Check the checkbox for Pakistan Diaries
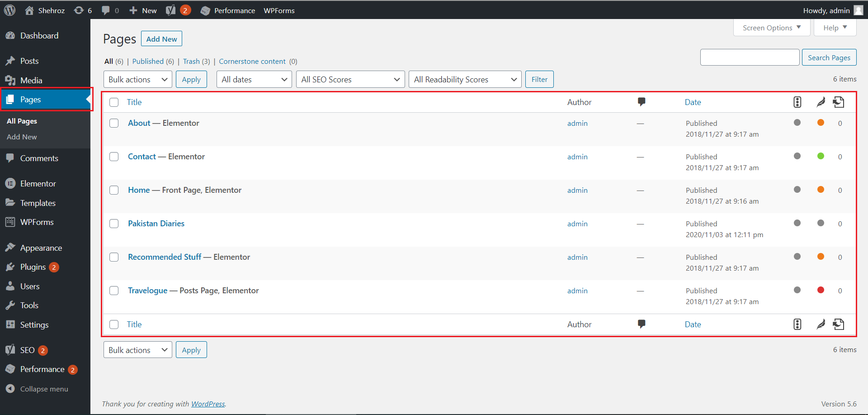The height and width of the screenshot is (415, 868). [114, 224]
